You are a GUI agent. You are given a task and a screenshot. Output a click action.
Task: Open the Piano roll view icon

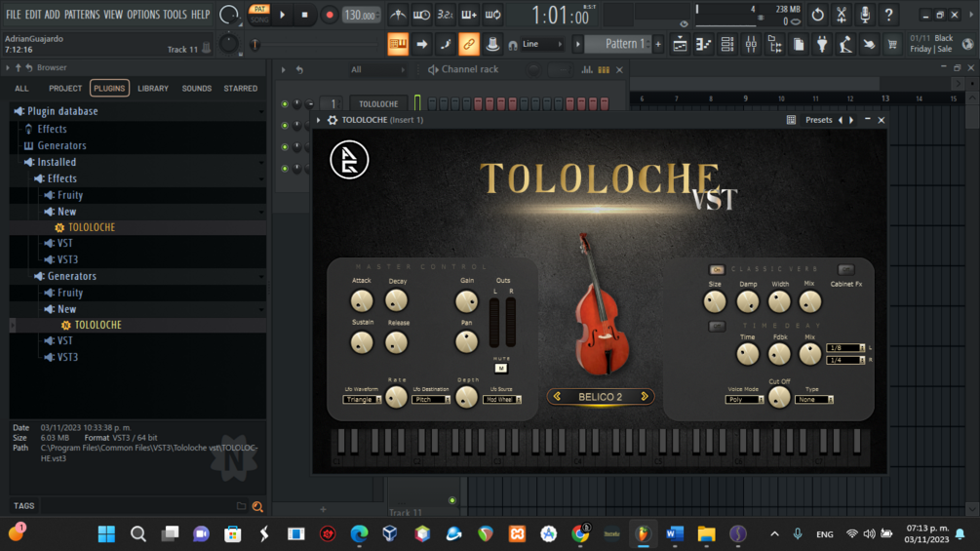(x=704, y=44)
